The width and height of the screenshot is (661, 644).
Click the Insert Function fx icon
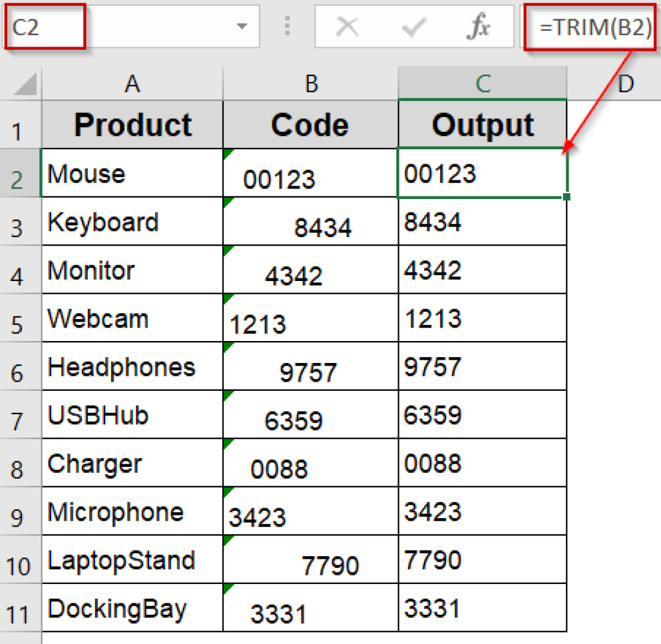pyautogui.click(x=478, y=27)
